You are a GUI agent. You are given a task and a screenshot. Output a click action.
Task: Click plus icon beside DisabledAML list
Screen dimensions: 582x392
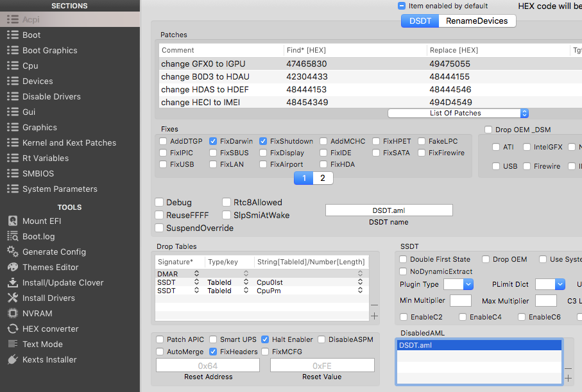[569, 379]
